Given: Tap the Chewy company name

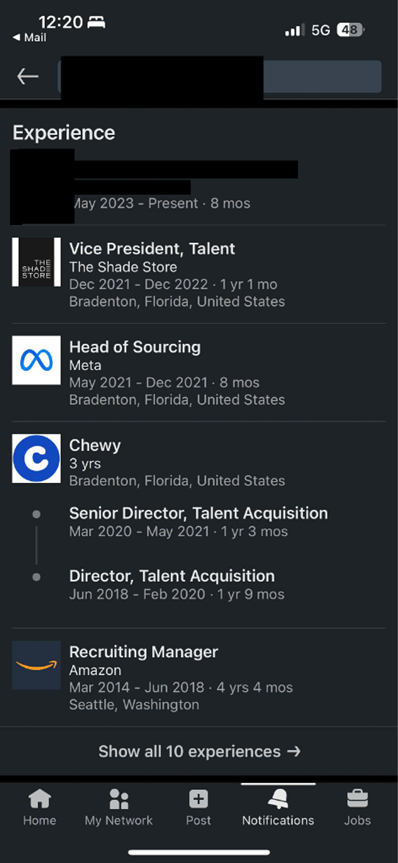Looking at the screenshot, I should click(x=95, y=445).
